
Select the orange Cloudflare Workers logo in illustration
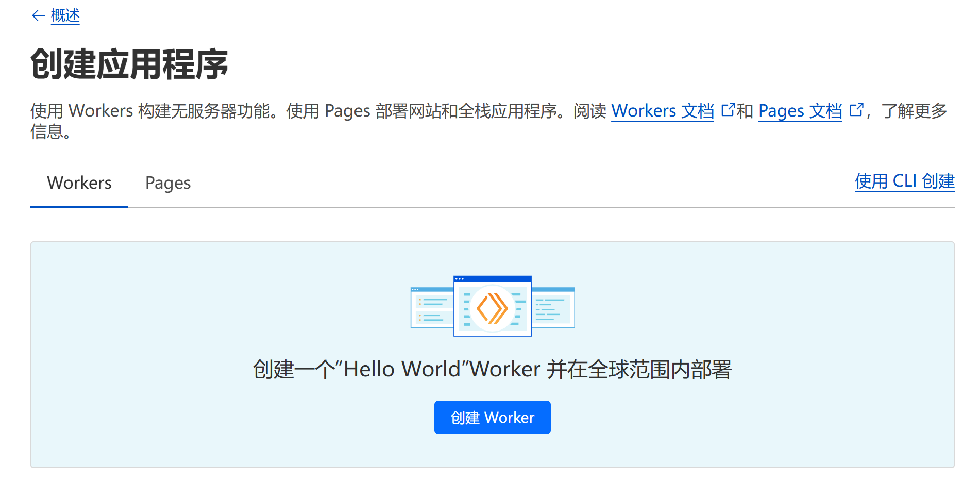coord(492,308)
